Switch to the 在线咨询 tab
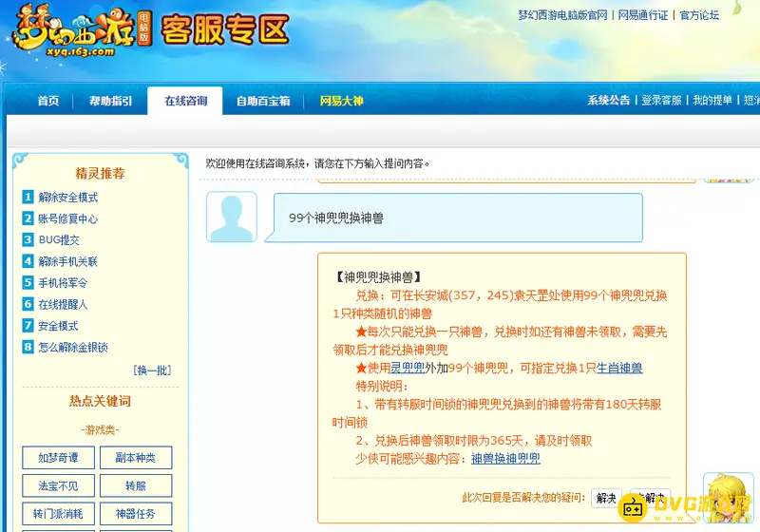Image resolution: width=760 pixels, height=532 pixels. tap(185, 101)
